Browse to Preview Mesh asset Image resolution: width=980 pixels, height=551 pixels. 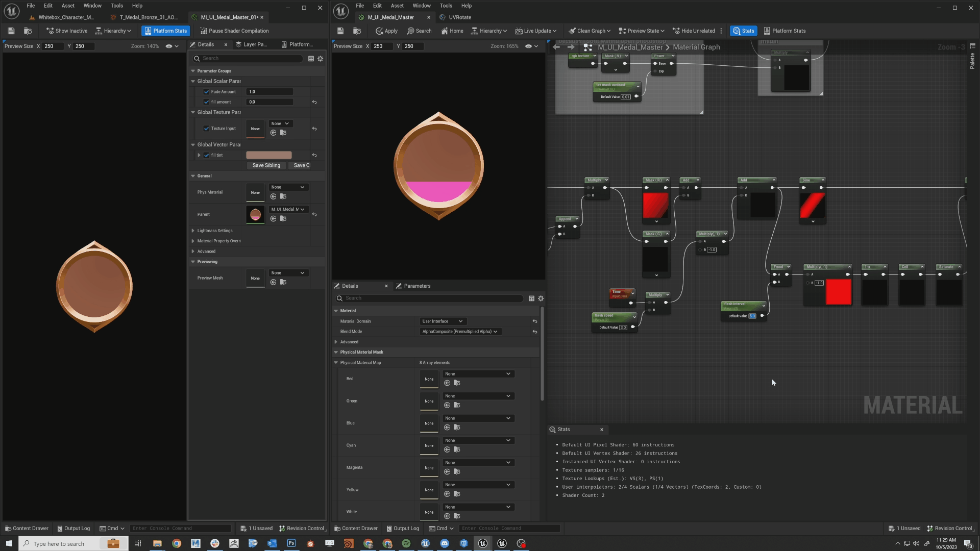tap(283, 283)
